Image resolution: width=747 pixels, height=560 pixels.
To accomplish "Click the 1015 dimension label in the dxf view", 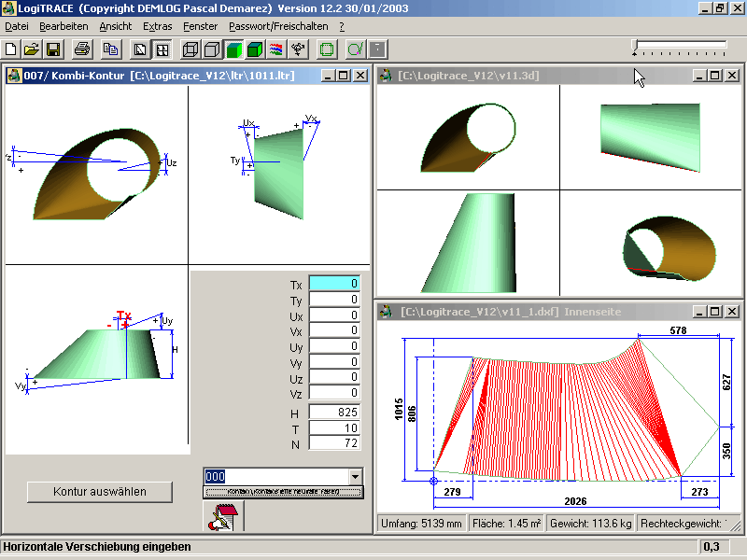I will click(x=399, y=409).
